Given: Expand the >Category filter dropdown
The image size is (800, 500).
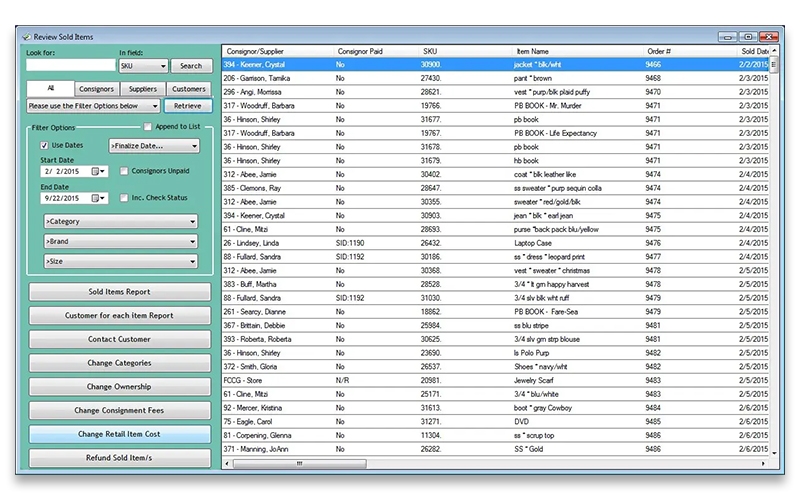Looking at the screenshot, I should [x=119, y=222].
